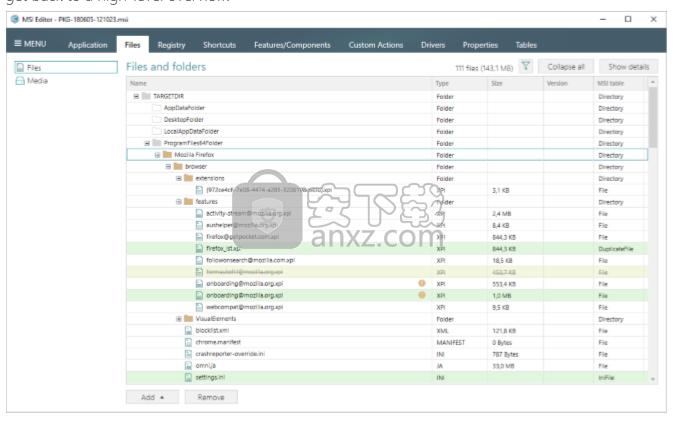
Task: Click warning icon on 553,4 KB onboarding row
Action: (x=422, y=283)
